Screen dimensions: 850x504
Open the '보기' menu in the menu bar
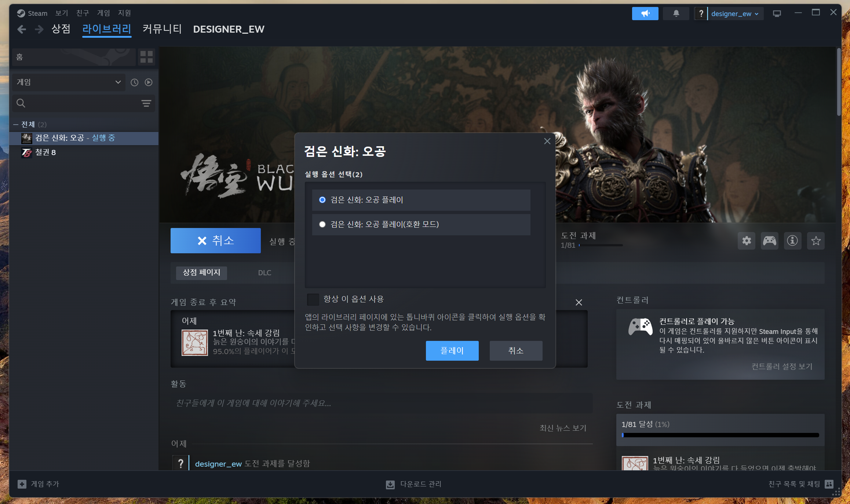[x=62, y=13]
